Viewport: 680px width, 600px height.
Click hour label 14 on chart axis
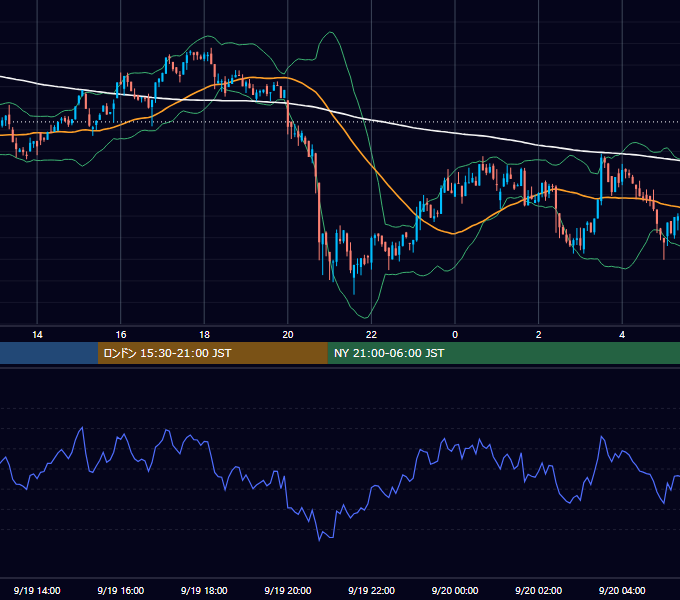pyautogui.click(x=37, y=335)
